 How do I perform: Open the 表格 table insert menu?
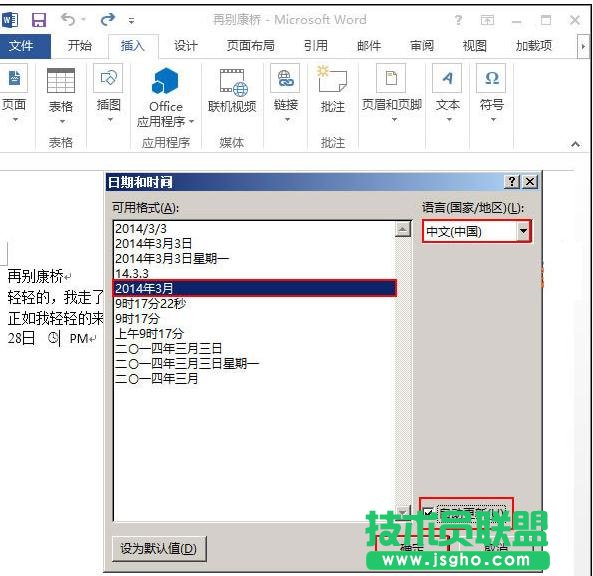[x=61, y=95]
